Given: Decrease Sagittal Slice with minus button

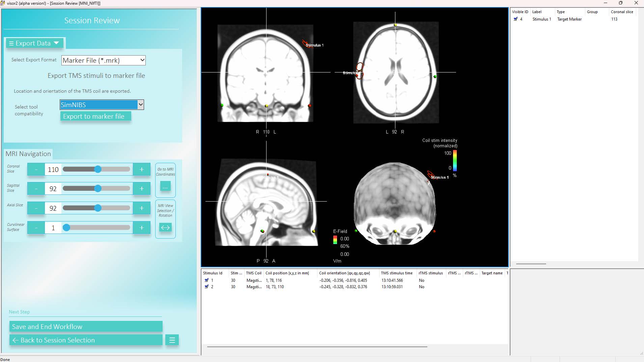Looking at the screenshot, I should [x=36, y=189].
